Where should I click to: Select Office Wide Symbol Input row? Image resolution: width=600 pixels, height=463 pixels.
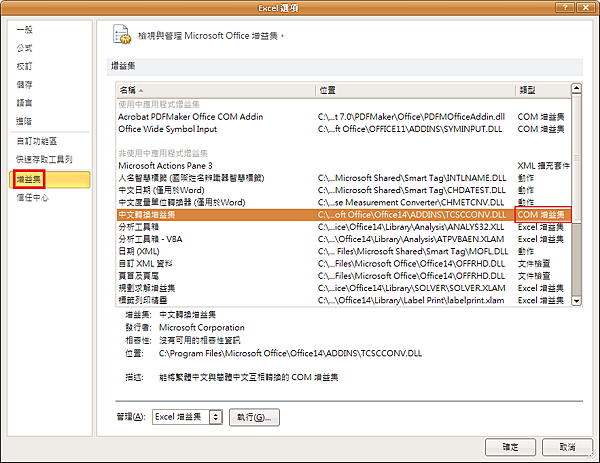(344, 129)
